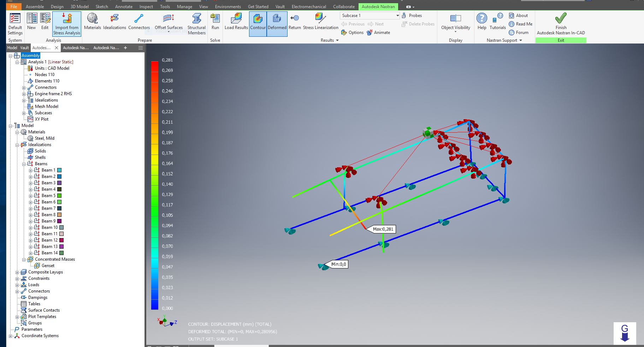This screenshot has width=644, height=347.
Task: Expand the Loads tree node
Action: [x=17, y=284]
